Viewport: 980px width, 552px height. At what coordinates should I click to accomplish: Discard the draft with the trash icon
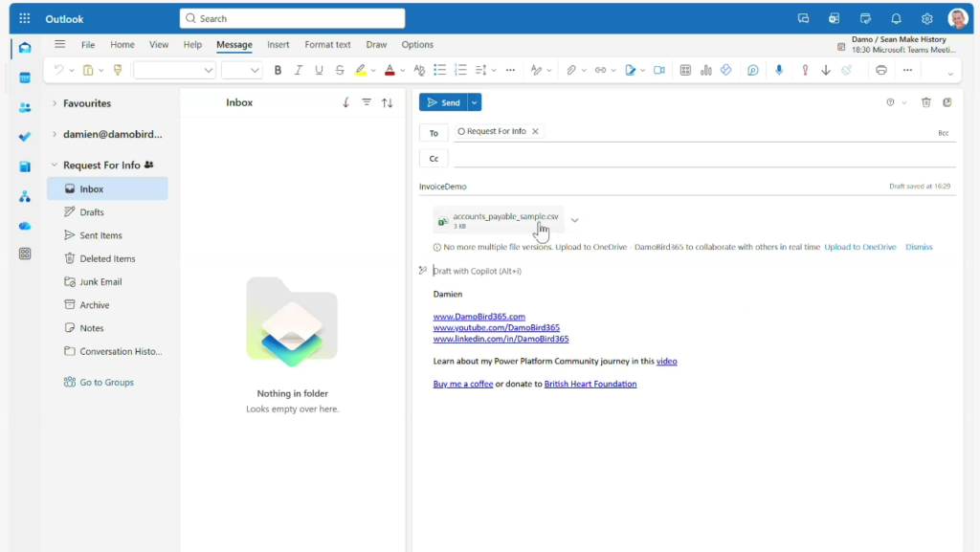coord(925,102)
